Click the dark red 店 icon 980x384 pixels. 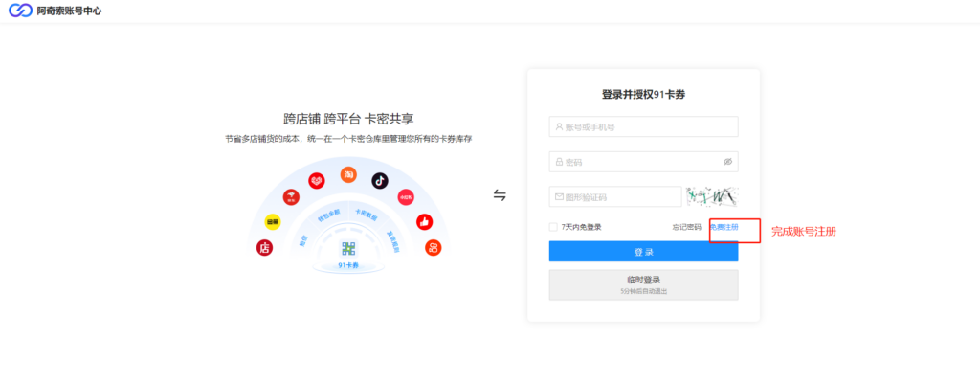click(264, 248)
